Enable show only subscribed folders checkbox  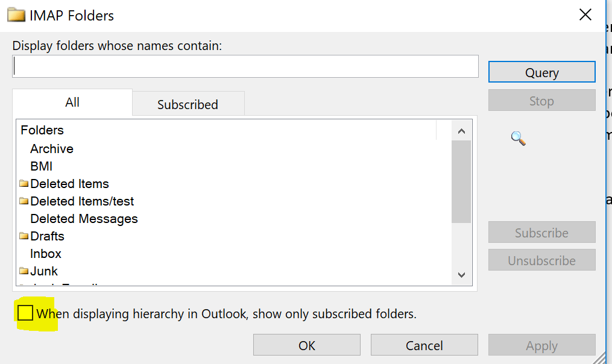[x=25, y=313]
